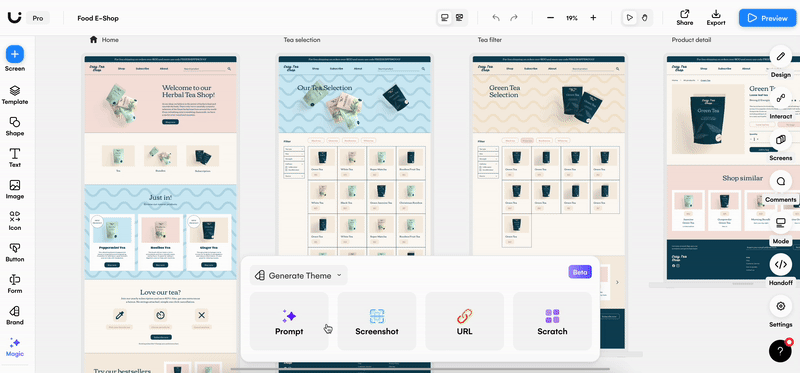Click the blue Preview button
Viewport: 800px width, 373px height.
(767, 18)
